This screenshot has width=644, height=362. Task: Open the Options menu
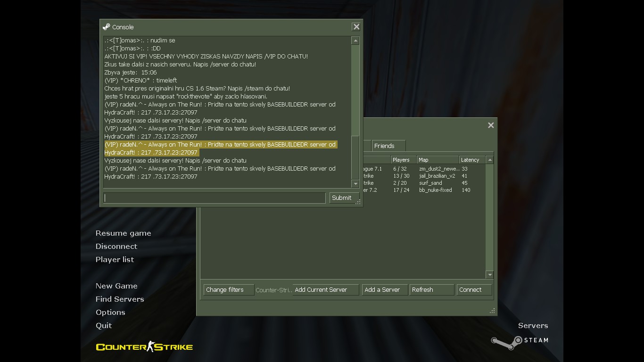point(110,313)
